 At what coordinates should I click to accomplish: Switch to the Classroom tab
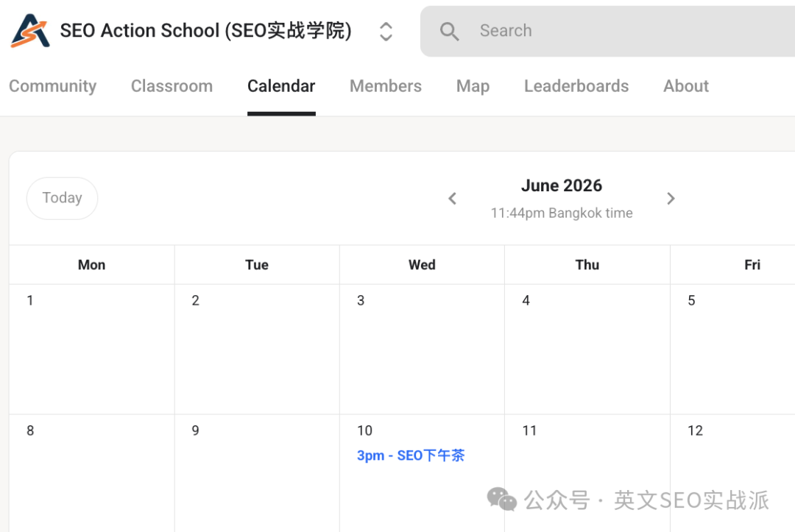tap(172, 86)
